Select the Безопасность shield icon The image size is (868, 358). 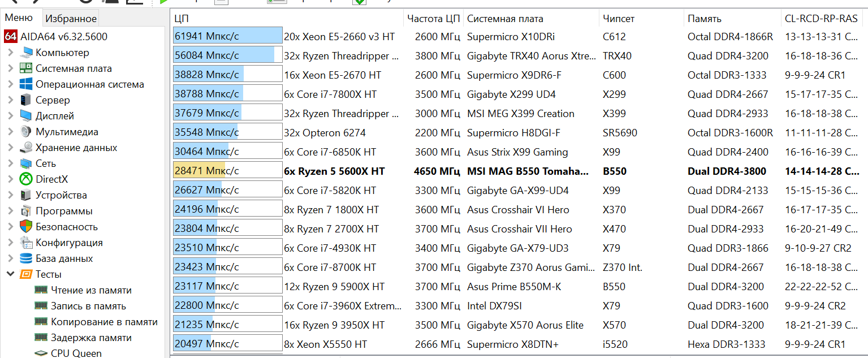point(26,227)
